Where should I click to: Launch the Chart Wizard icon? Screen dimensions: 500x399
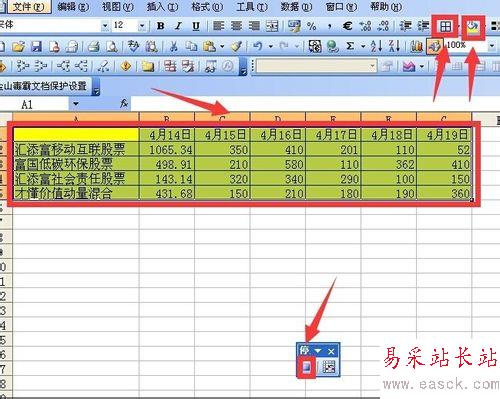coord(416,46)
